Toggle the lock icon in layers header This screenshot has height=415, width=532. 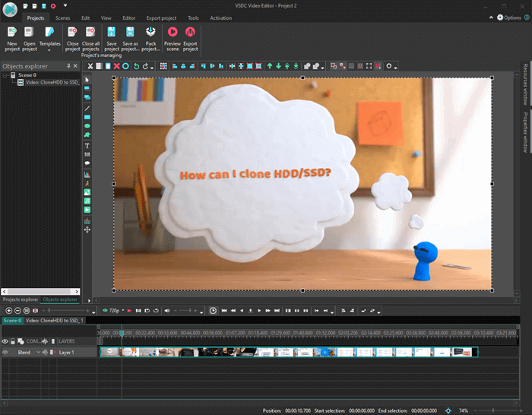[13, 341]
